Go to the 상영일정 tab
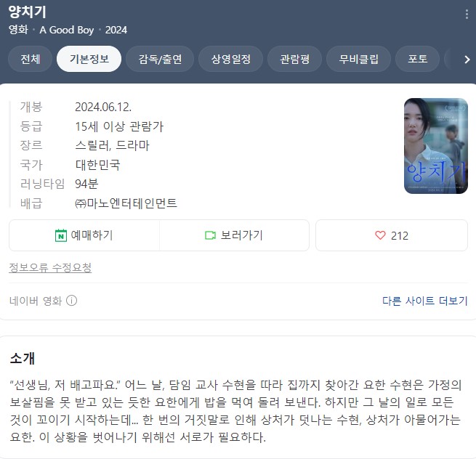Image resolution: width=476 pixels, height=459 pixels. (230, 59)
